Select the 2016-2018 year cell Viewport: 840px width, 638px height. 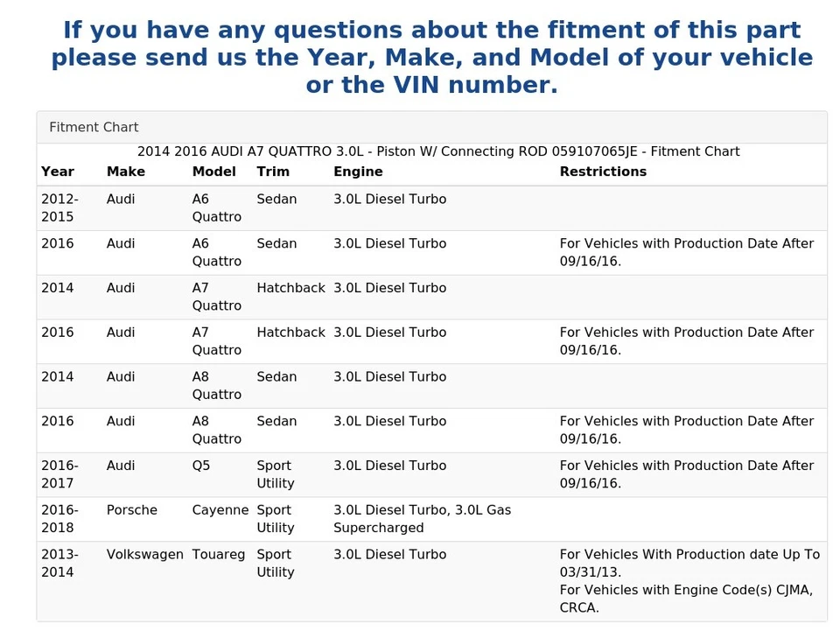[x=59, y=518]
